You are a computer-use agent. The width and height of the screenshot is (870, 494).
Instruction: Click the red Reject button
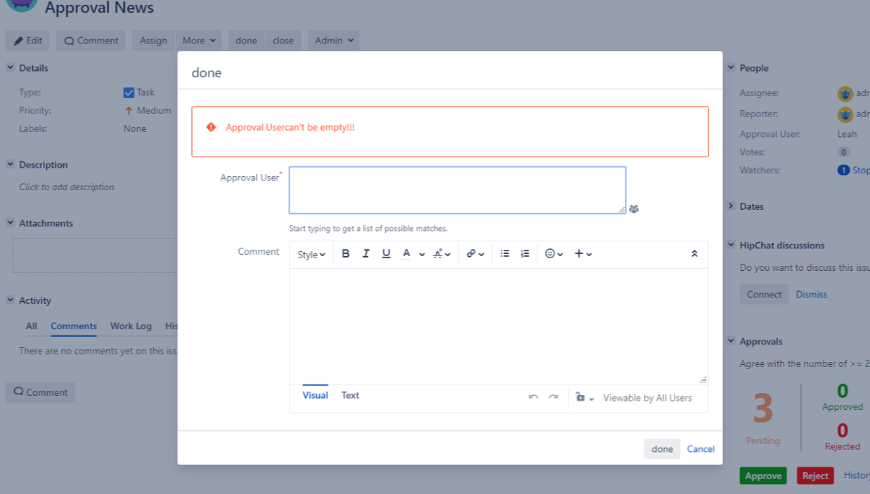[815, 476]
